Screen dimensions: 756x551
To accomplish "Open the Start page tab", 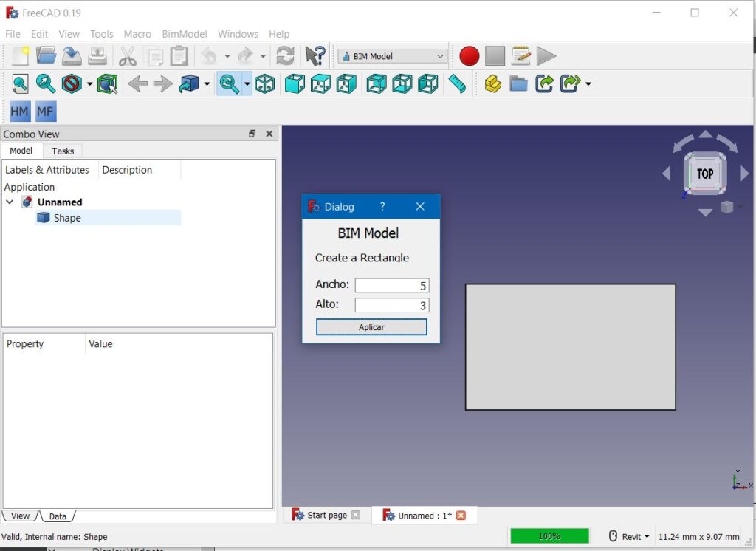I will 326,516.
